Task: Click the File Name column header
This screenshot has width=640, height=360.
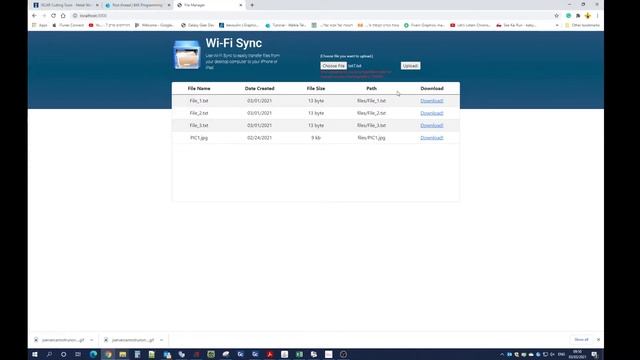Action: pyautogui.click(x=199, y=88)
